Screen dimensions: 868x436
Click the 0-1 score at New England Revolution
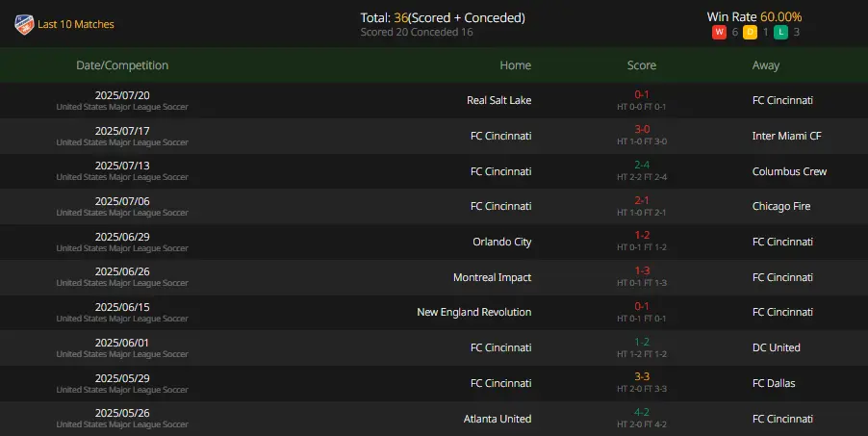tap(642, 306)
